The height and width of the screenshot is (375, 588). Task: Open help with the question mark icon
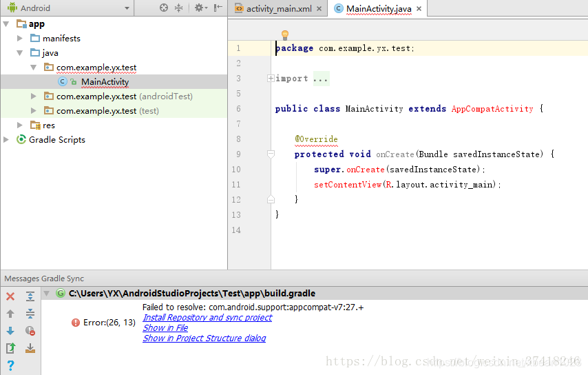[x=10, y=365]
